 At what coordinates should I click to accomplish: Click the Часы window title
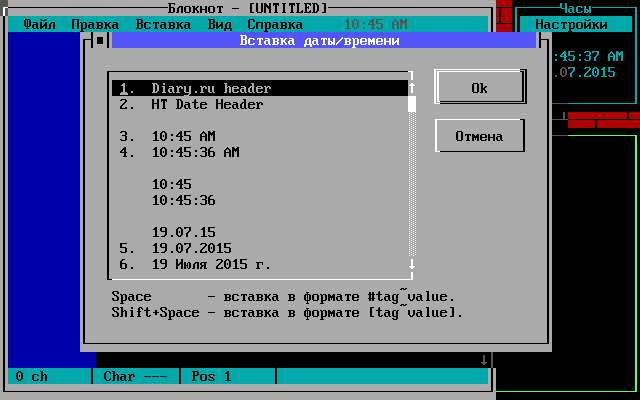click(575, 8)
